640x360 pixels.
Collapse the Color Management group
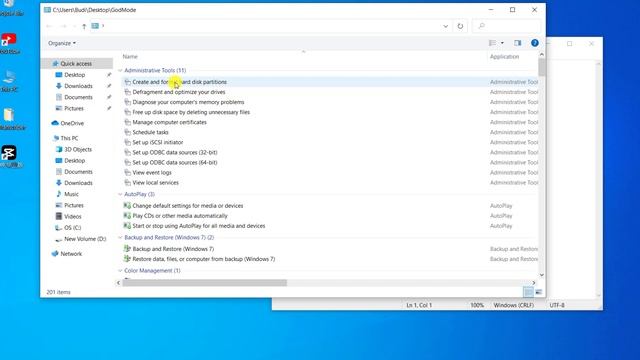pyautogui.click(x=120, y=271)
